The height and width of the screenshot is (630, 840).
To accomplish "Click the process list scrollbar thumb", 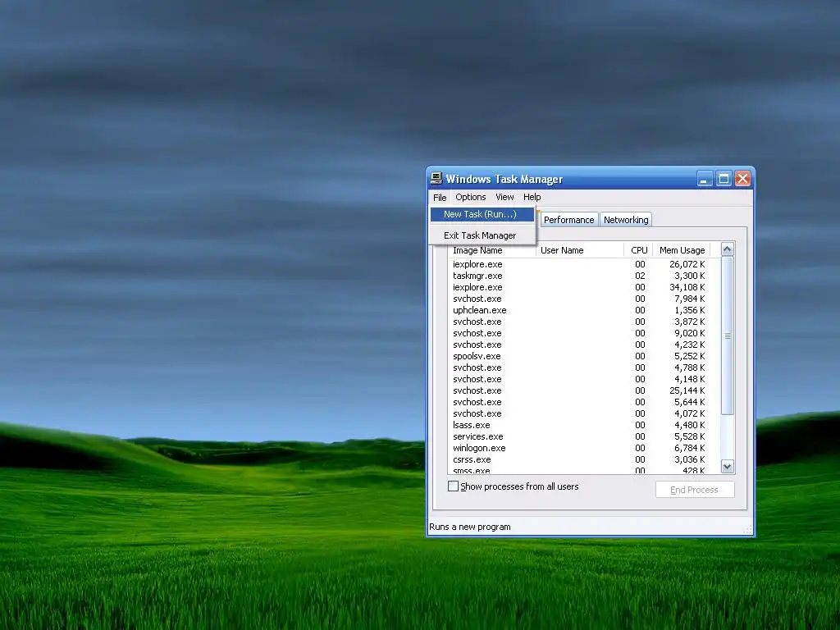I will coord(727,336).
